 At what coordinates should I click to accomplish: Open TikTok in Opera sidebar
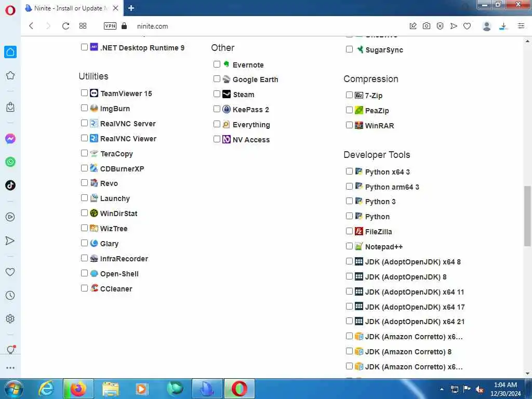pyautogui.click(x=10, y=185)
